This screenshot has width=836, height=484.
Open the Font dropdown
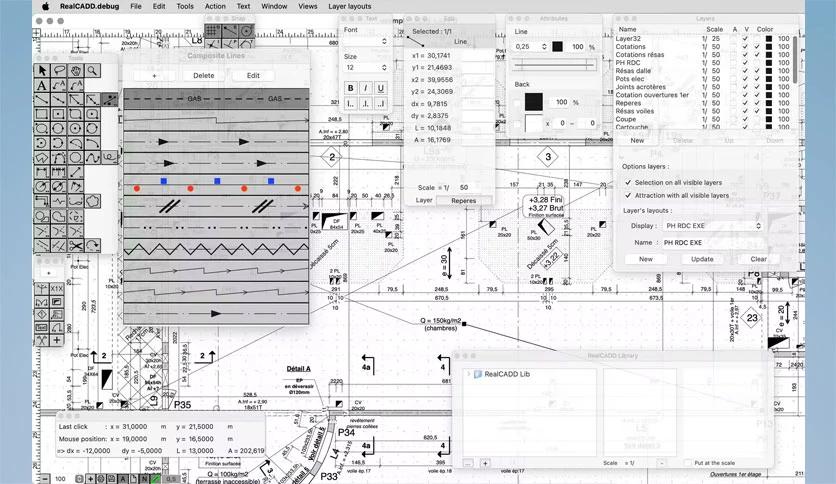366,41
